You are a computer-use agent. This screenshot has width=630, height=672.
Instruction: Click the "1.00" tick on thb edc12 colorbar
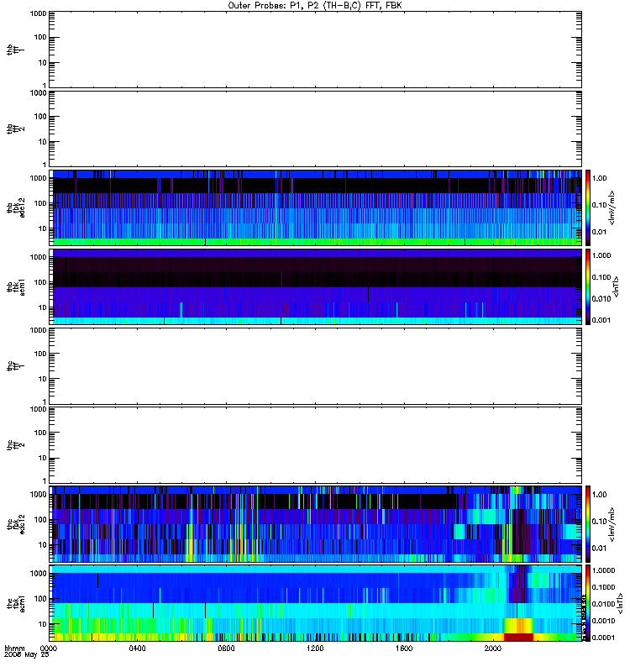point(600,178)
